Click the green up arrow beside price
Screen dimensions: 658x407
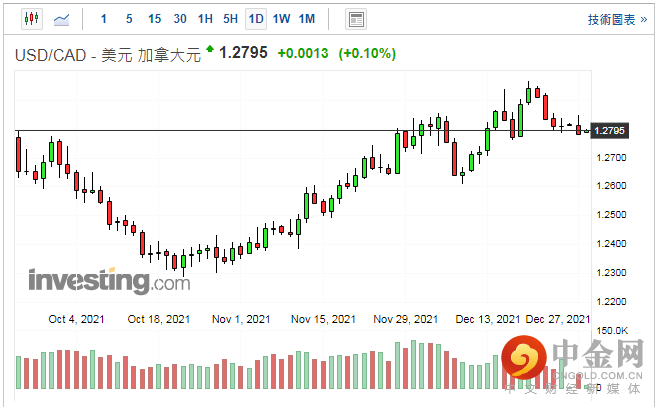(x=210, y=49)
